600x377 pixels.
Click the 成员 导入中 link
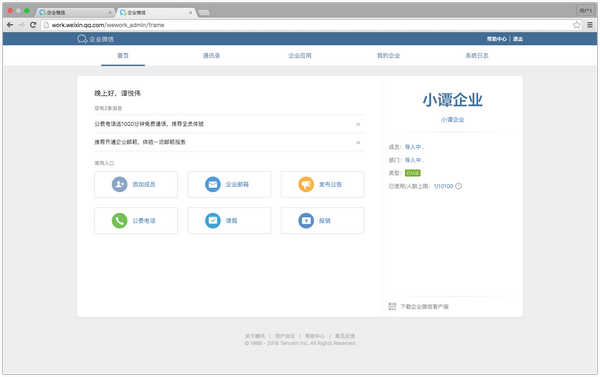(x=414, y=147)
